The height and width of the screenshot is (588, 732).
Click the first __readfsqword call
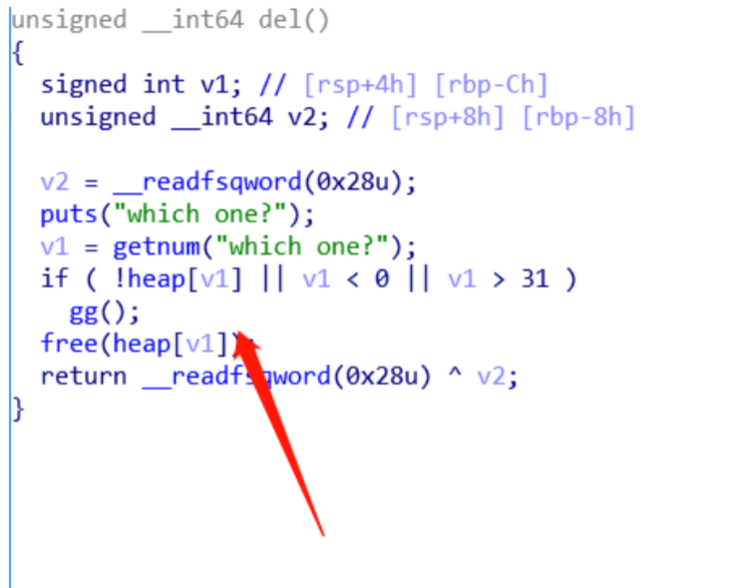click(x=208, y=182)
